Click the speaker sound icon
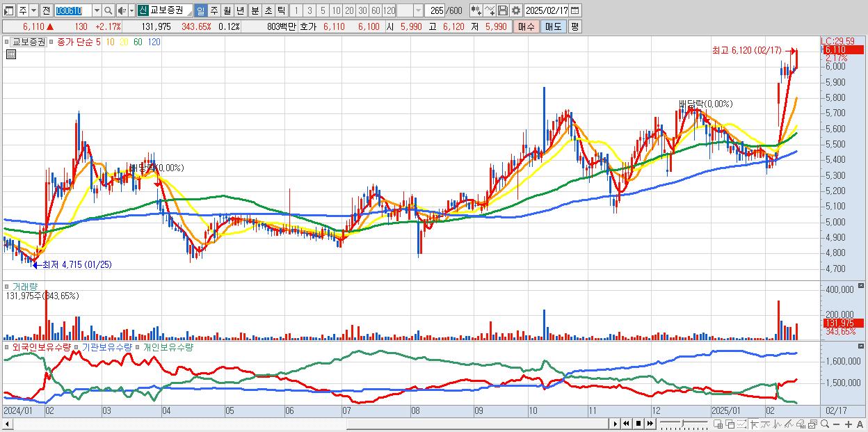The height and width of the screenshot is (432, 868). [122, 10]
